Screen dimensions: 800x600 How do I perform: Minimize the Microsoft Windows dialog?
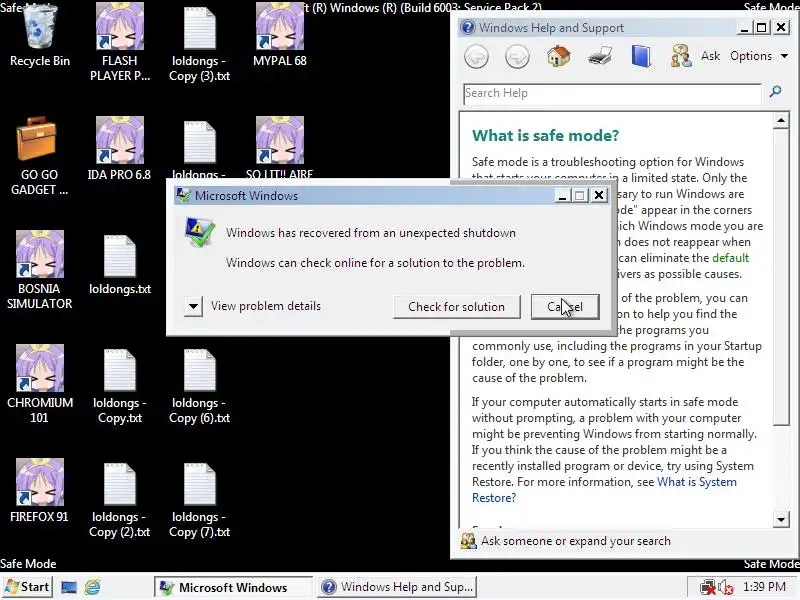pos(562,195)
